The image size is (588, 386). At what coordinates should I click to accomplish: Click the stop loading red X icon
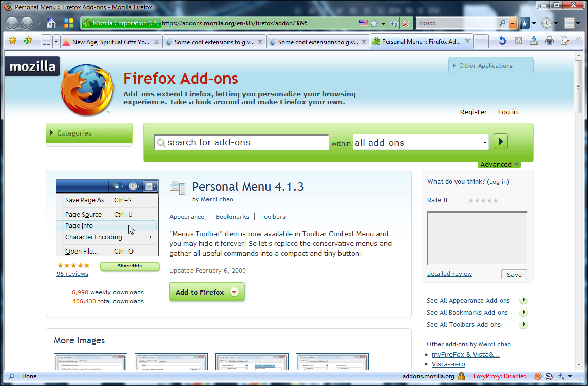pos(405,23)
